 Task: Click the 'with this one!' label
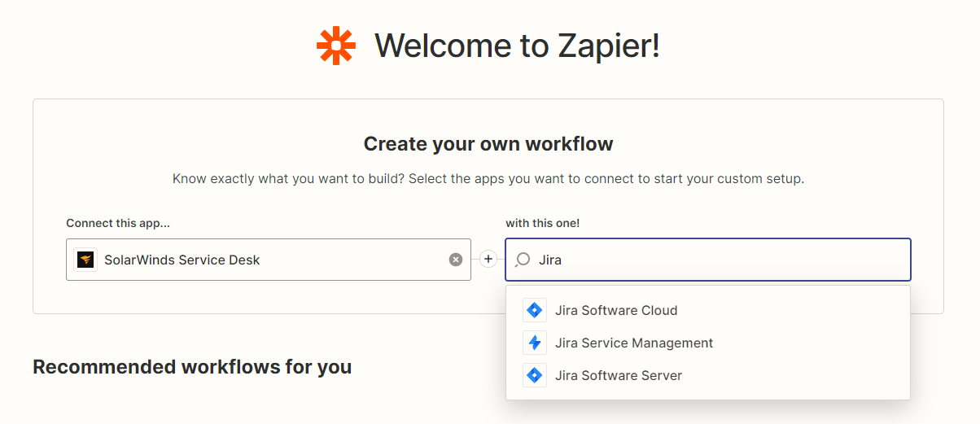pyautogui.click(x=543, y=223)
